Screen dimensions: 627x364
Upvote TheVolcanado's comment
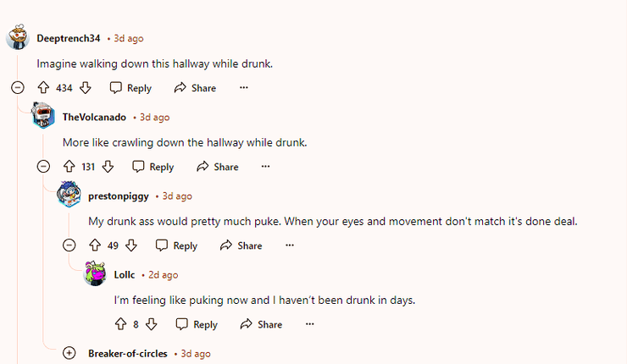point(69,167)
